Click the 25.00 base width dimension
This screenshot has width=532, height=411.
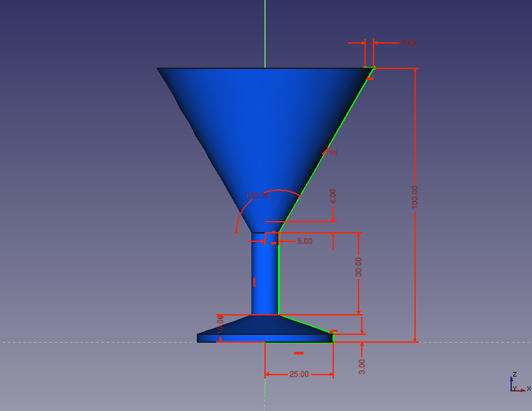click(x=299, y=375)
